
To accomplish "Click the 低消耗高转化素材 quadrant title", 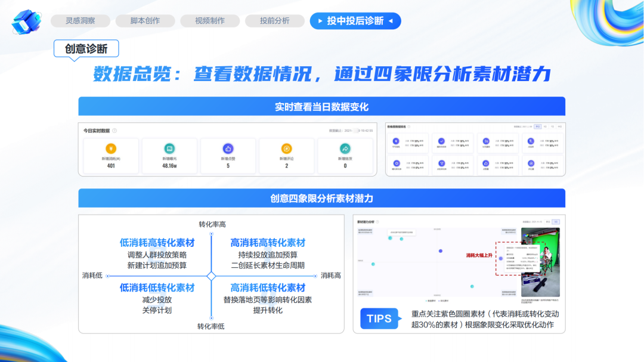I will [157, 243].
